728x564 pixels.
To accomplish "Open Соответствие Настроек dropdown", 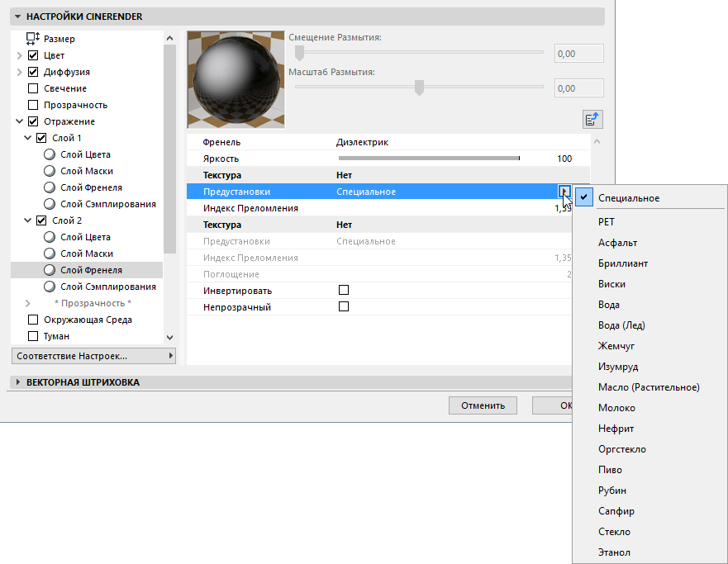I will point(93,356).
